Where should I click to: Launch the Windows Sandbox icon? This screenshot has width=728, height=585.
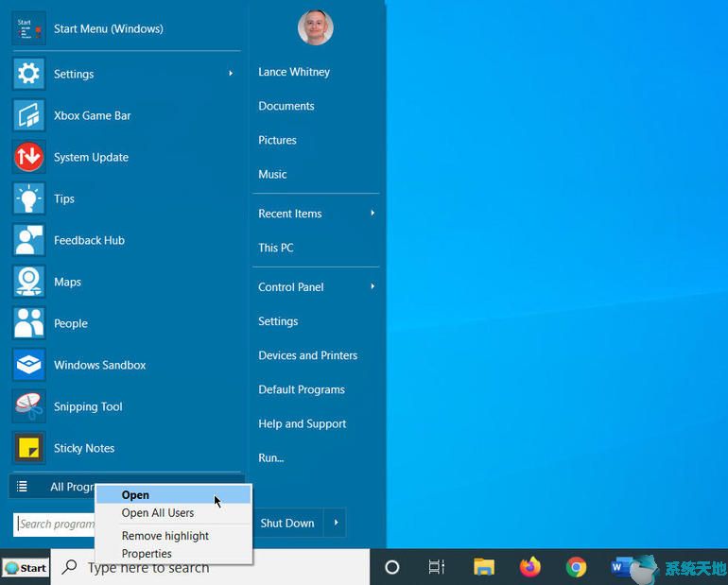(28, 365)
